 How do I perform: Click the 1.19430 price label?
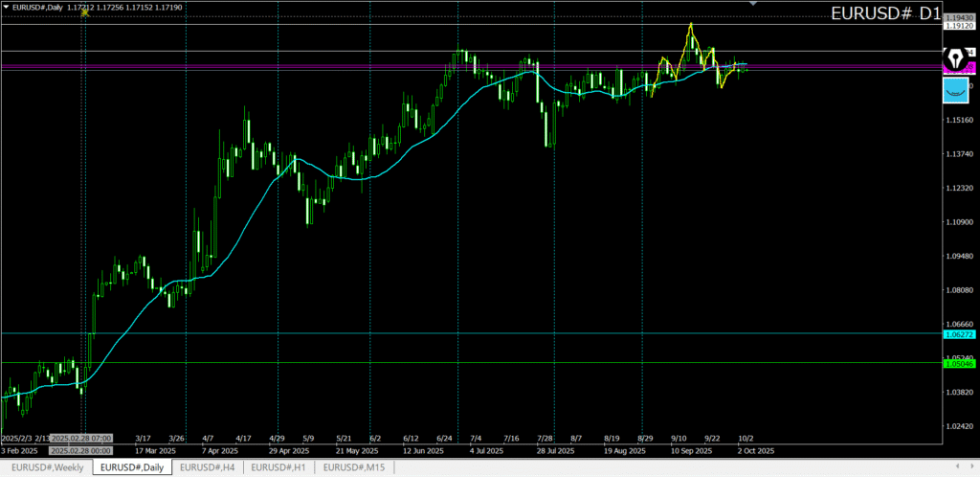coord(959,18)
